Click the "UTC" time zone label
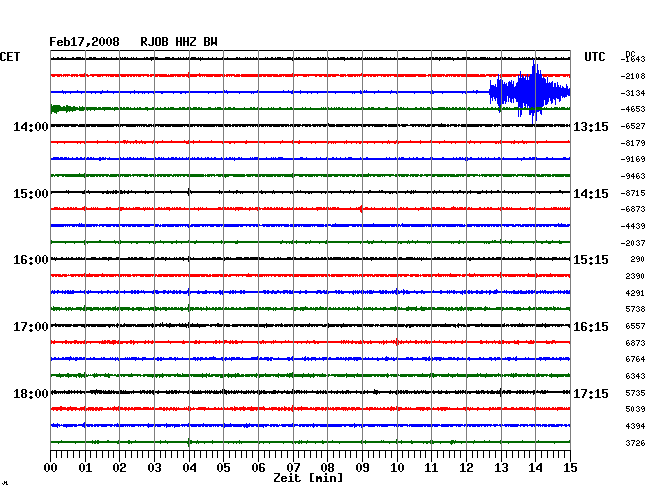 click(594, 57)
